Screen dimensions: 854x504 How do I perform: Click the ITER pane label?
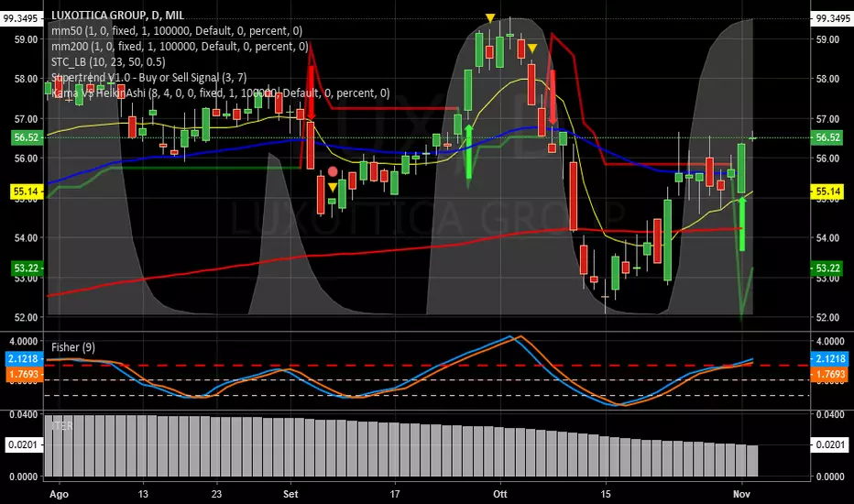(x=61, y=425)
